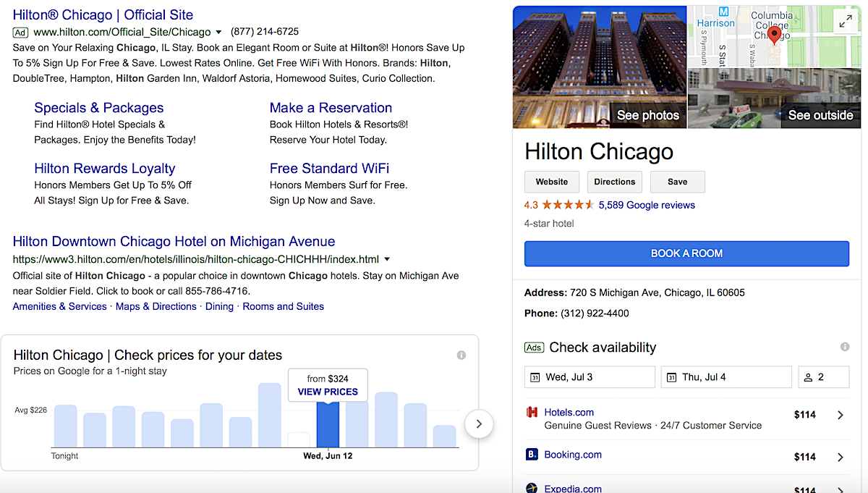The height and width of the screenshot is (493, 868).
Task: Click the guests person icon
Action: point(808,377)
